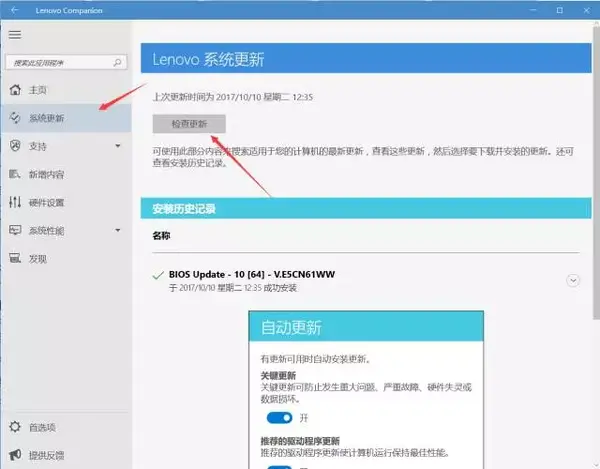Turn off the 关键更新 toggle switch

[x=279, y=418]
